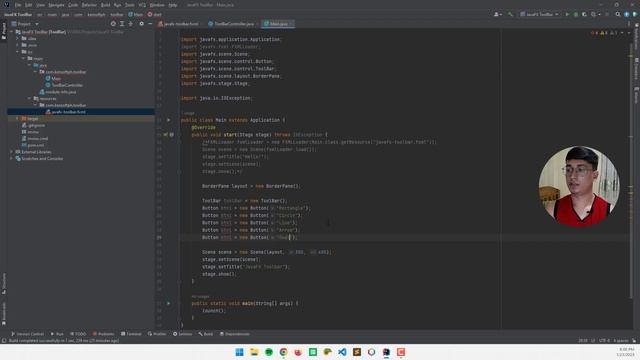Open IntelliJ IDEA taskbar icon
The height and width of the screenshot is (360, 640).
point(386,352)
